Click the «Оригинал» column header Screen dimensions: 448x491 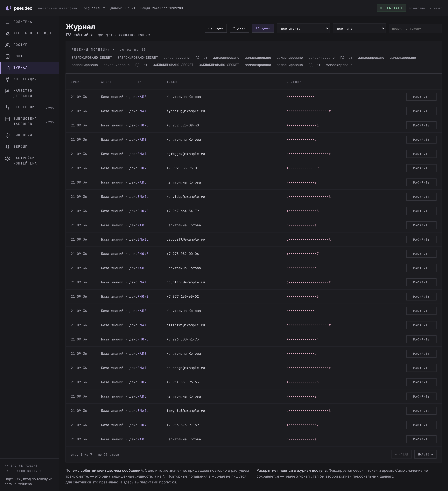coord(295,82)
